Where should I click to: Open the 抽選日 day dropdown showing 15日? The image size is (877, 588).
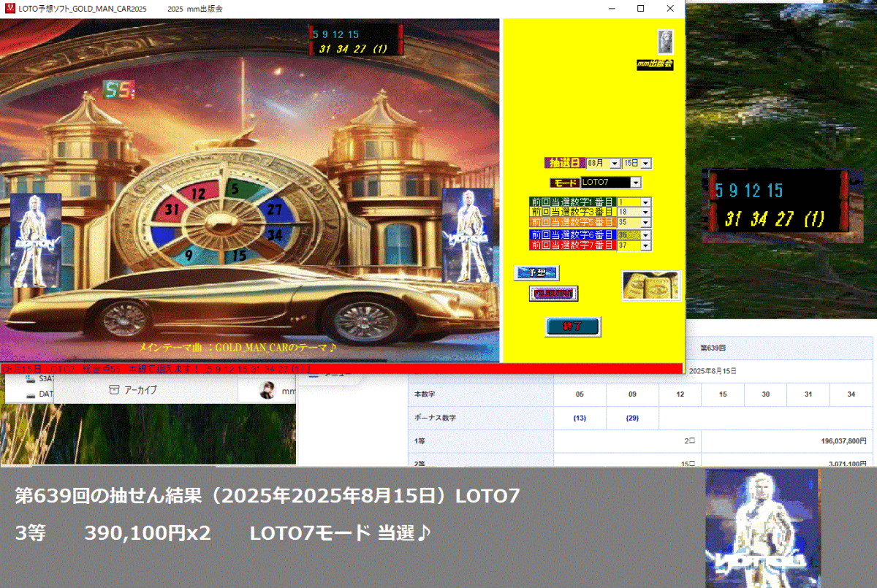tap(646, 164)
